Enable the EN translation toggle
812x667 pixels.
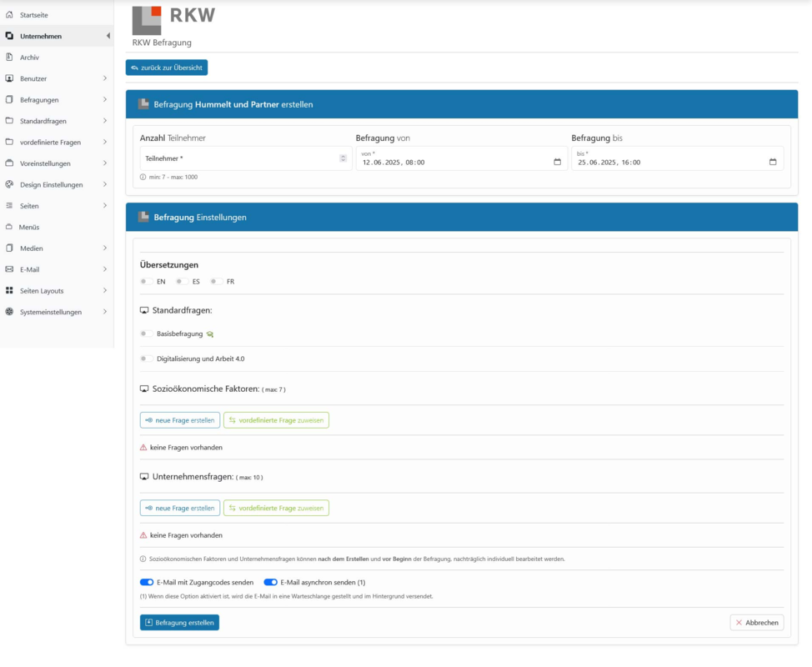tap(146, 282)
